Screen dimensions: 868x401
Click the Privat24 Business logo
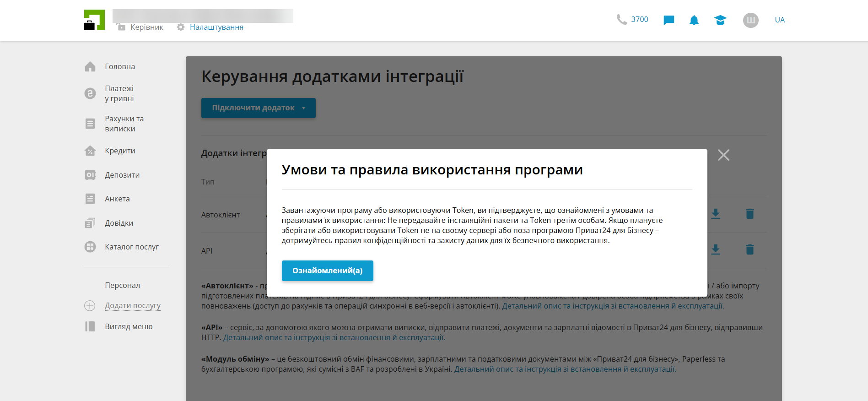(94, 20)
